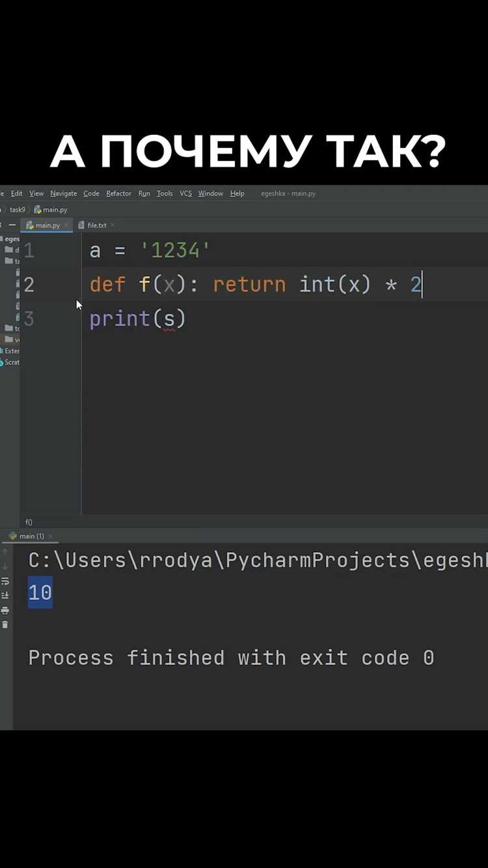Open the Window menu
This screenshot has width=488, height=868.
coord(210,193)
